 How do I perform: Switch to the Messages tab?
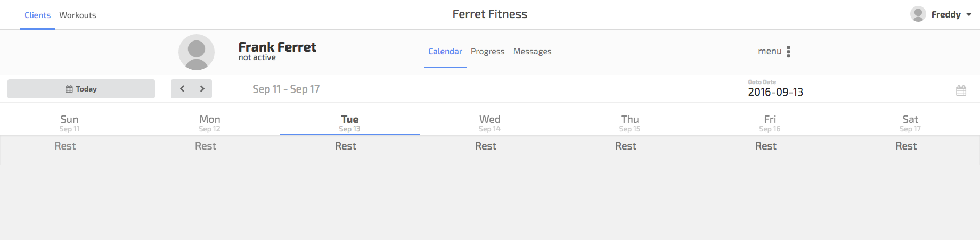click(532, 52)
